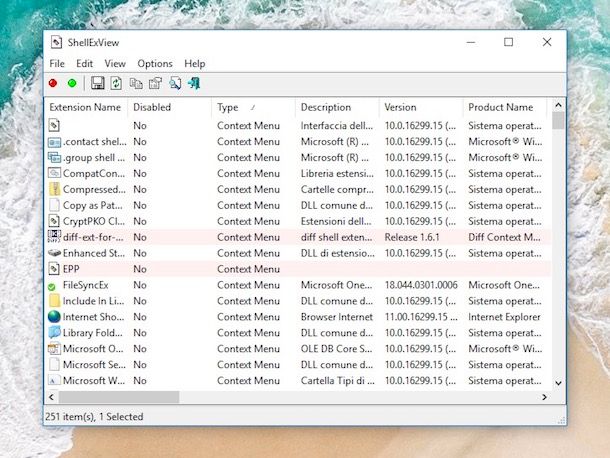Click the Microsoft O... row icon
Viewport: 610px width, 458px height.
pyautogui.click(x=54, y=349)
